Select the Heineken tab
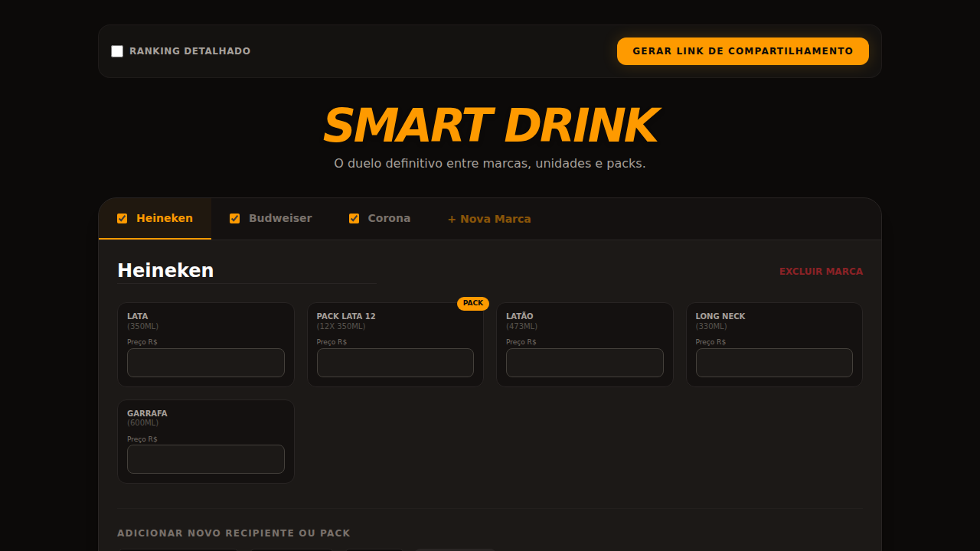The width and height of the screenshot is (980, 551). [x=163, y=218]
